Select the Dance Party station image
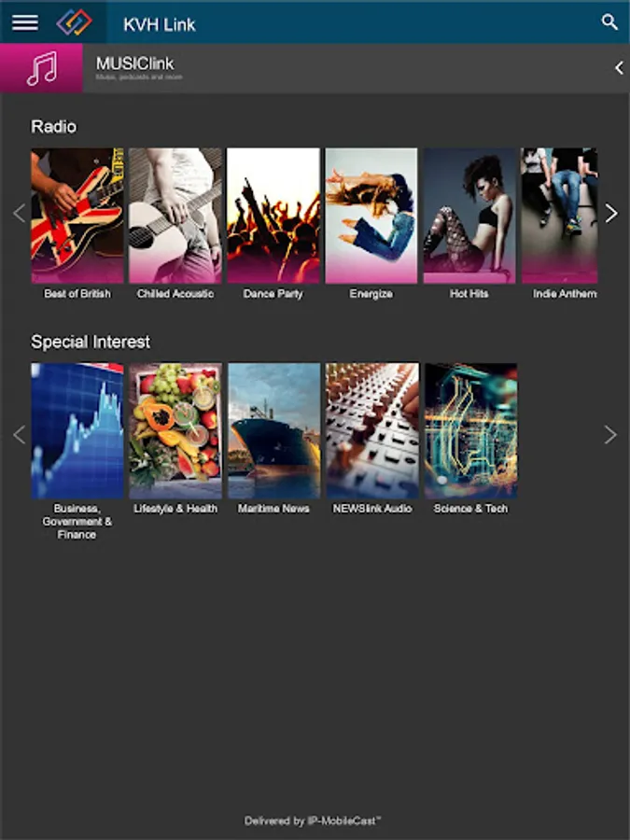This screenshot has width=630, height=840. [x=273, y=216]
